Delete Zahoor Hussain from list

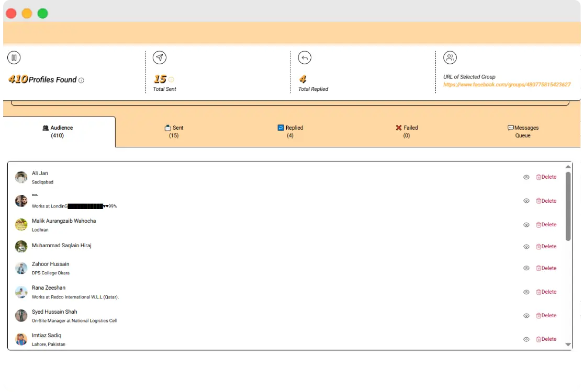point(546,269)
